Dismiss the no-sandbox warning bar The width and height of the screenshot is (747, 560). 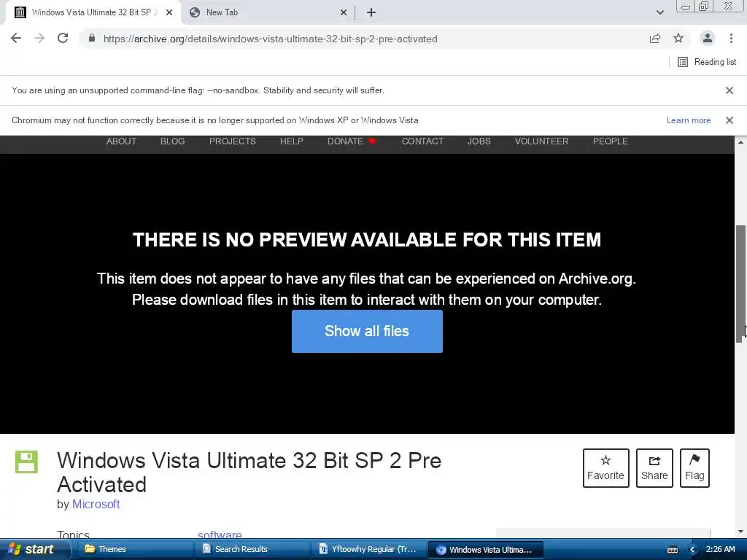729,90
